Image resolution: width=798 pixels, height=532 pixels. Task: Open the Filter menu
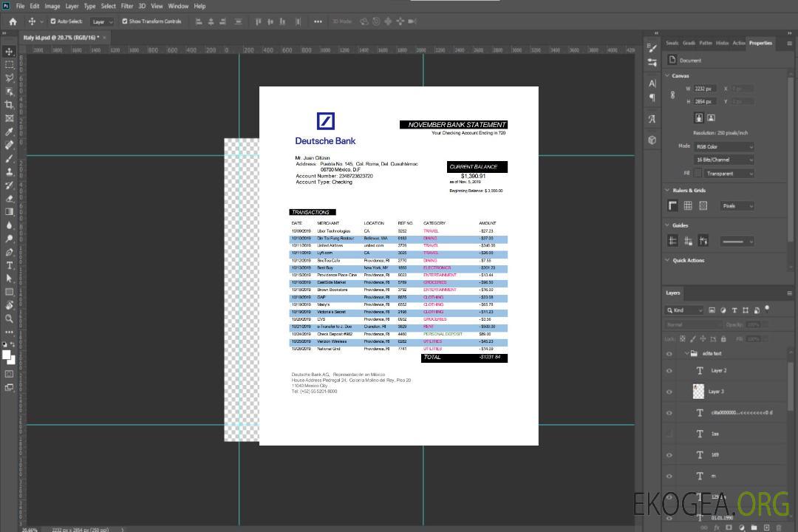tap(127, 6)
